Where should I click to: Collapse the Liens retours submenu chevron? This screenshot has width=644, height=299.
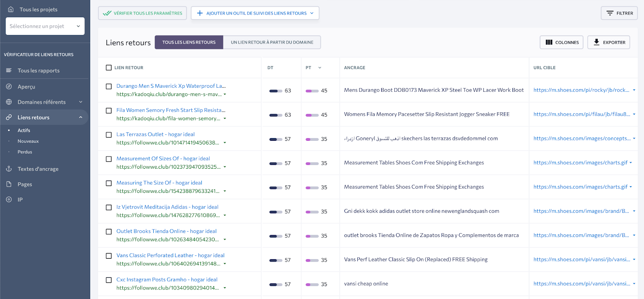[x=80, y=117]
